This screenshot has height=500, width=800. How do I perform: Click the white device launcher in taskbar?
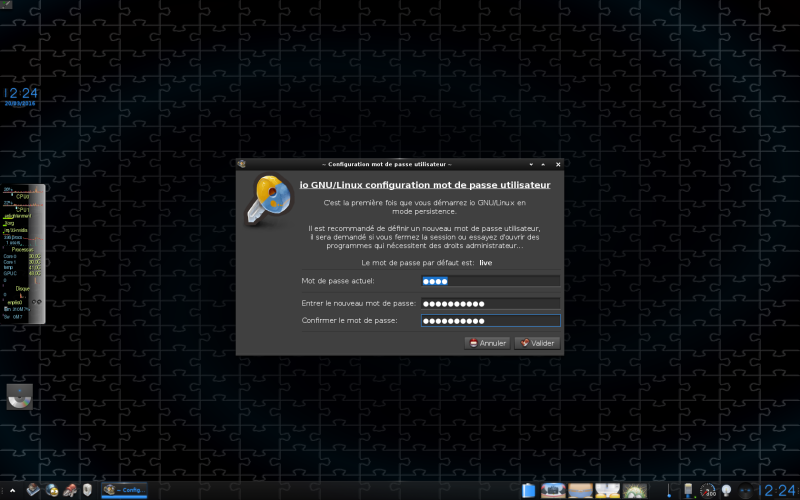pyautogui.click(x=87, y=490)
